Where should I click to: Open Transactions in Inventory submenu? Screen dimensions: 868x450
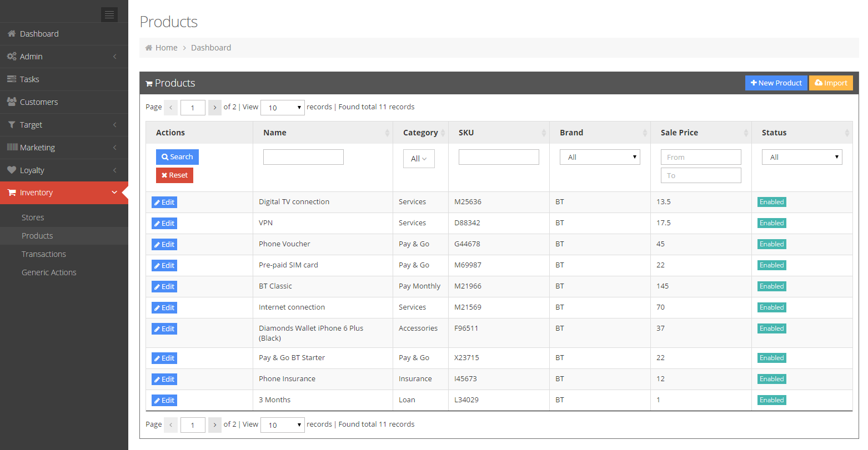[44, 254]
